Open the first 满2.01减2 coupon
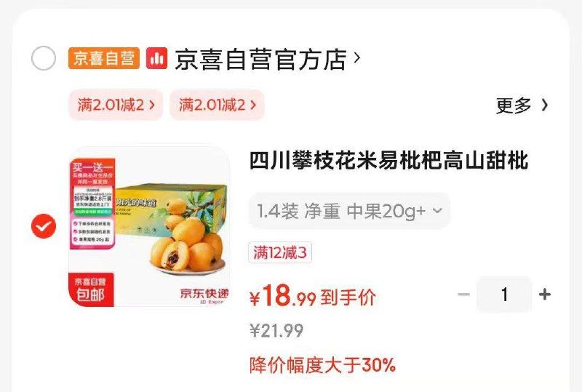582x392 pixels. [116, 105]
